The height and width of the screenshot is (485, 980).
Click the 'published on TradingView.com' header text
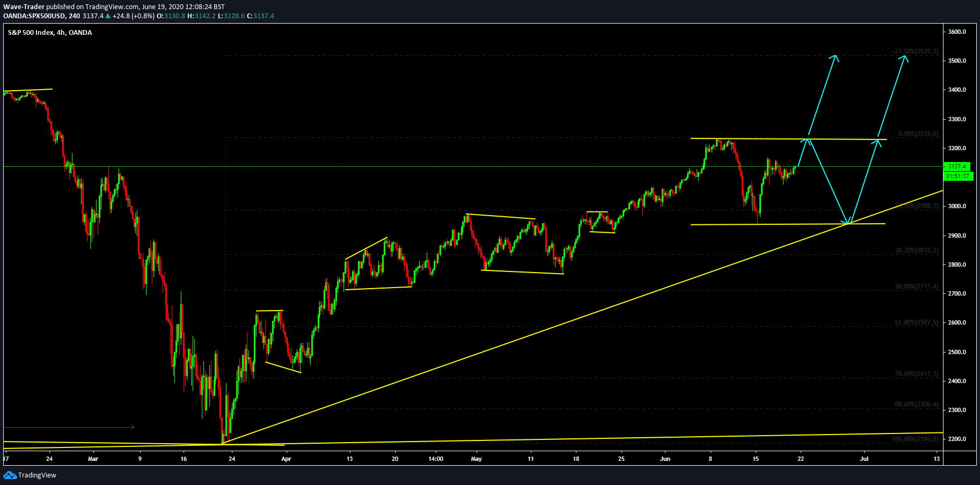(93, 7)
